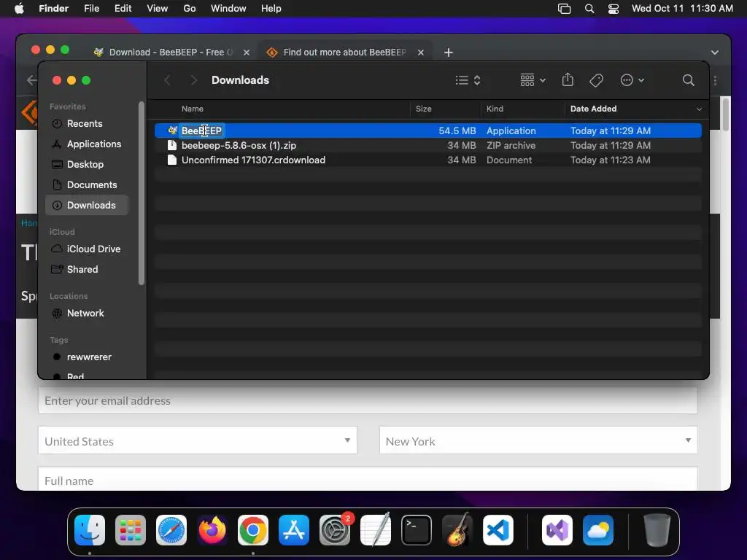The height and width of the screenshot is (560, 747).
Task: Click the BeeBEEP application icon in file list
Action: coord(172,131)
